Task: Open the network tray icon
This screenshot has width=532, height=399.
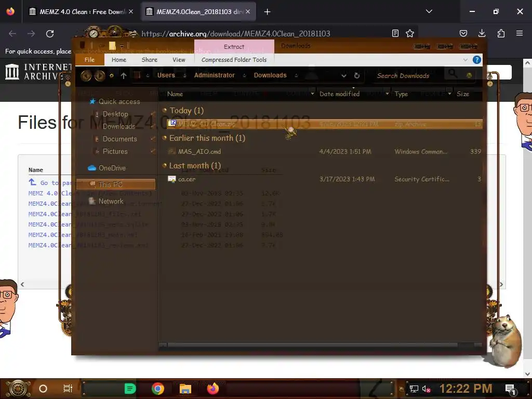Action: 414,389
